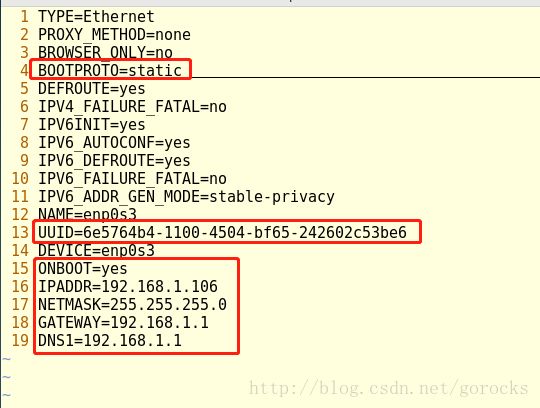
Task: Click the NETMASK=255.255.255.0 line
Action: pyautogui.click(x=132, y=304)
